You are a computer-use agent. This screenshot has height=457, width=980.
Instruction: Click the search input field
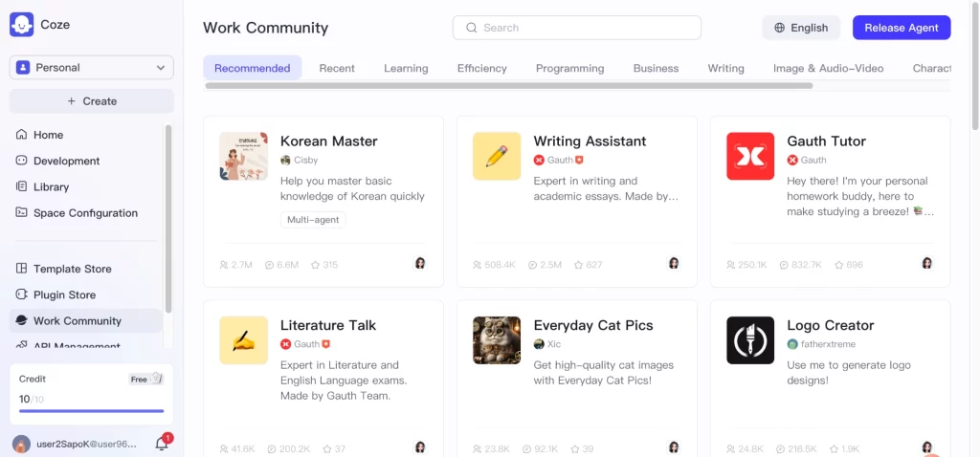coord(577,28)
